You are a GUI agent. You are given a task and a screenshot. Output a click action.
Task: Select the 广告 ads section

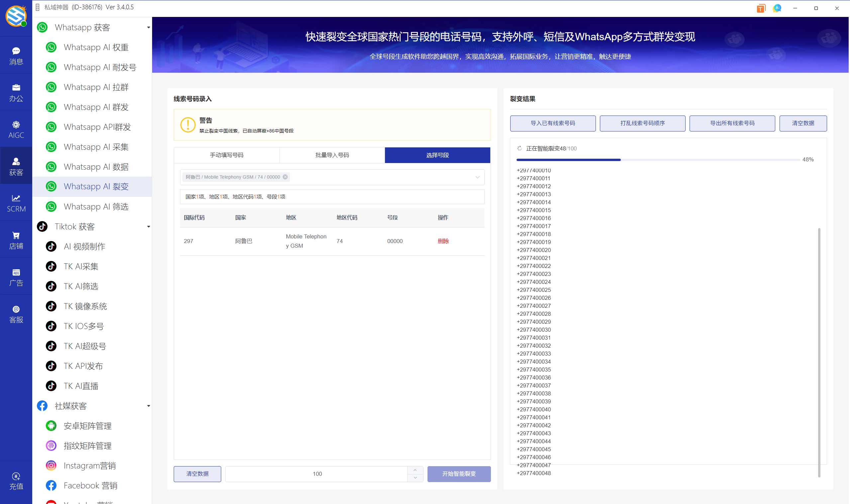[x=16, y=276]
